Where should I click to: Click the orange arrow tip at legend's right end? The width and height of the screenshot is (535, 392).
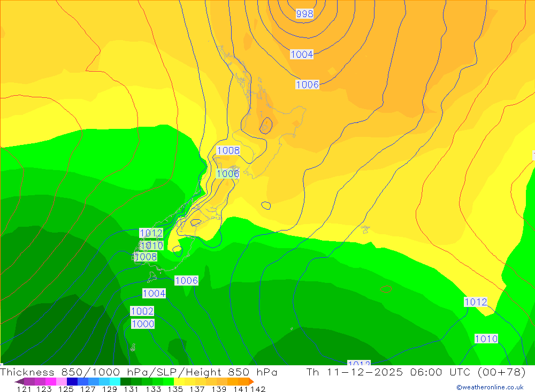(x=251, y=381)
